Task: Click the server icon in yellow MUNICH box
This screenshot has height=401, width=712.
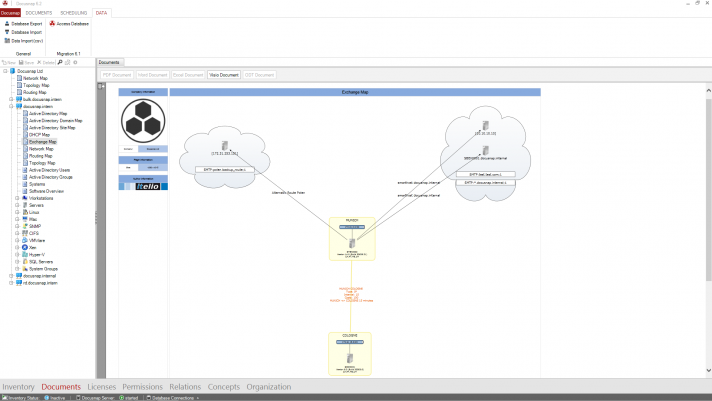Action: pyautogui.click(x=351, y=243)
